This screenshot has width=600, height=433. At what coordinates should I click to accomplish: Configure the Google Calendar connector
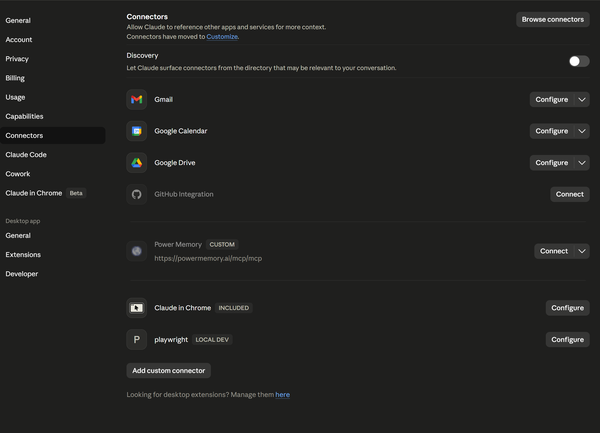(x=551, y=131)
